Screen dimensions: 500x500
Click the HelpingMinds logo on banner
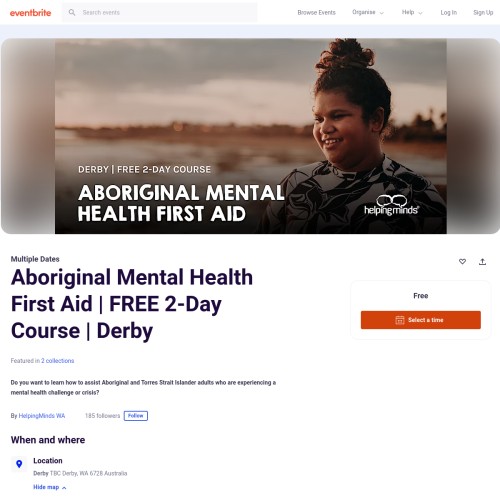coord(391,205)
